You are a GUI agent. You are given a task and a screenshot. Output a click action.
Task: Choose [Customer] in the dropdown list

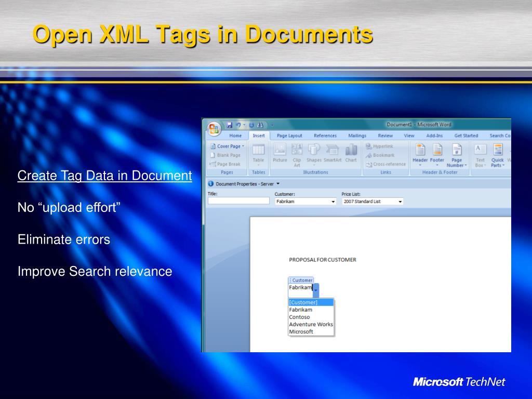(311, 302)
